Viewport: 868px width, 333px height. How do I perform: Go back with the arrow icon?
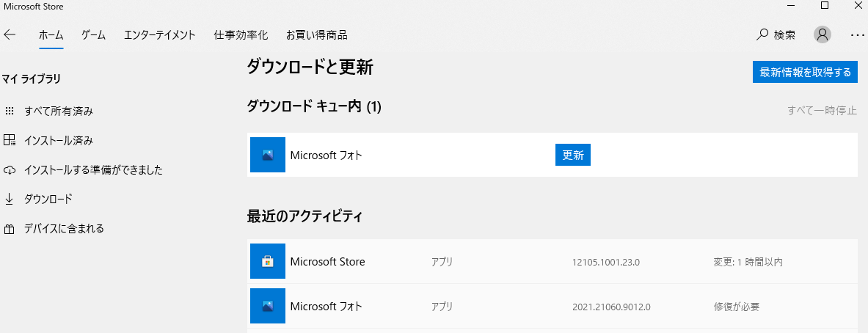click(10, 35)
